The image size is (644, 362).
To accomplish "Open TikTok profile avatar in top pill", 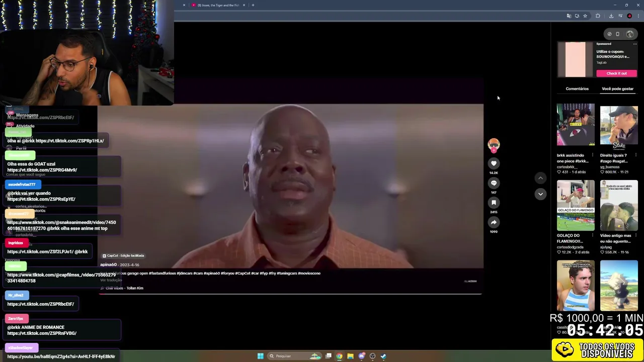I will pyautogui.click(x=630, y=34).
